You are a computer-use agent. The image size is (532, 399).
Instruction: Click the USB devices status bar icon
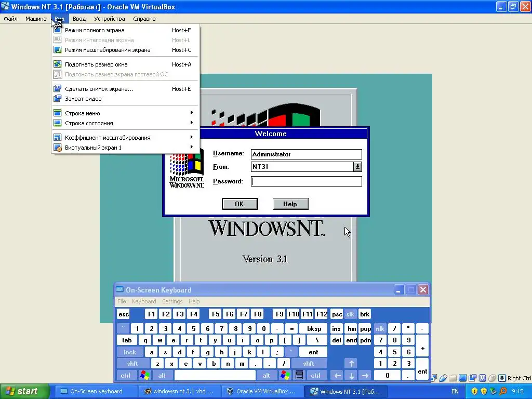pyautogui.click(x=443, y=378)
